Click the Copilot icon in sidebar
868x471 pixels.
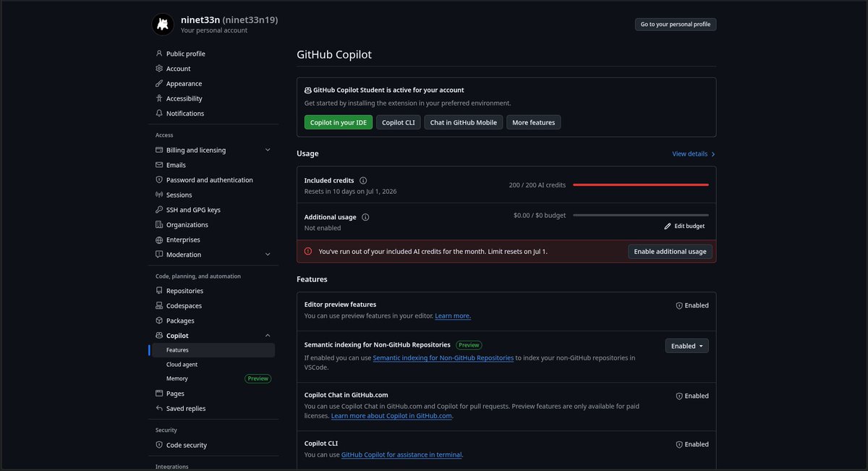159,336
